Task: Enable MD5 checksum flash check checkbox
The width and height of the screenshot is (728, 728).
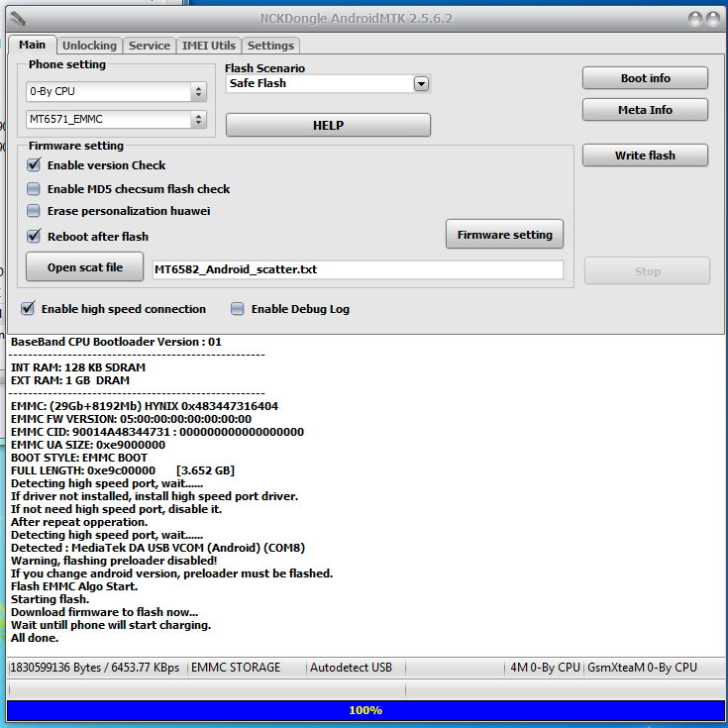Action: click(34, 189)
